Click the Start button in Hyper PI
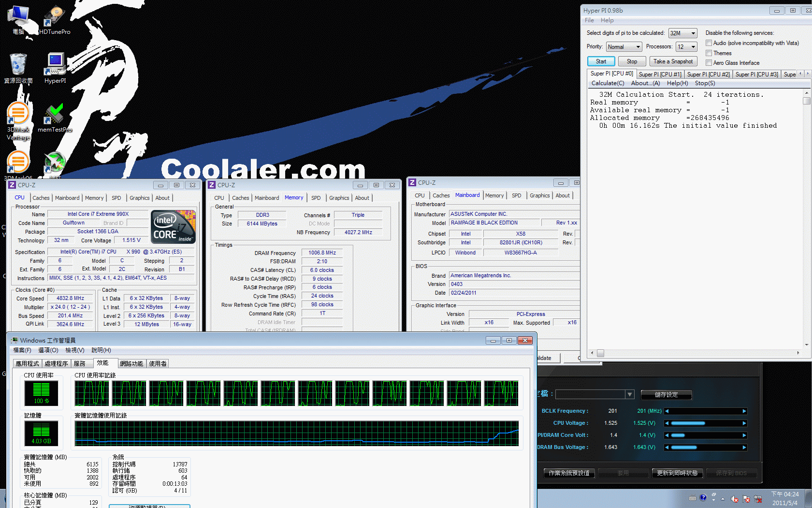This screenshot has height=508, width=812. pos(601,61)
